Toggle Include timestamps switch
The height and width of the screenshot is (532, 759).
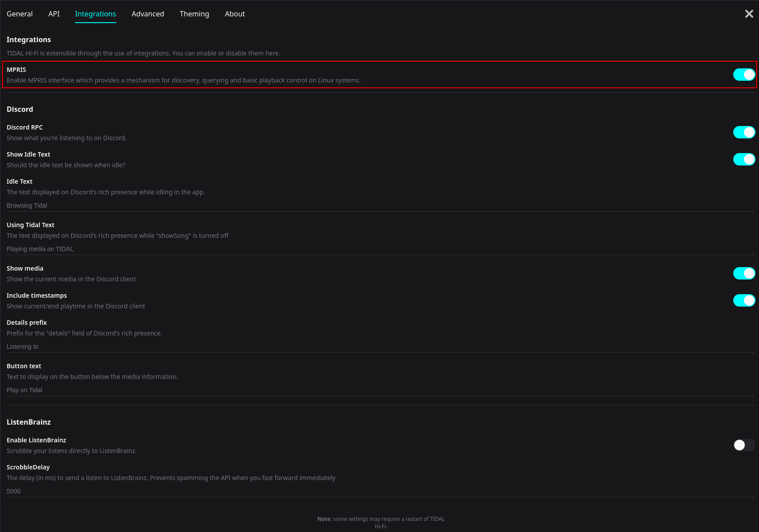[744, 300]
